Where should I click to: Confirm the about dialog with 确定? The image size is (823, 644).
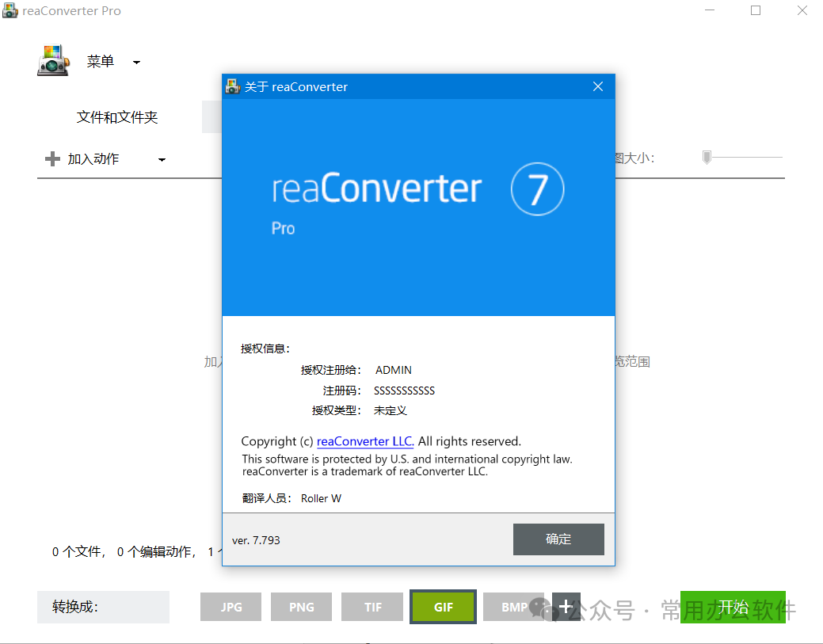coord(558,539)
